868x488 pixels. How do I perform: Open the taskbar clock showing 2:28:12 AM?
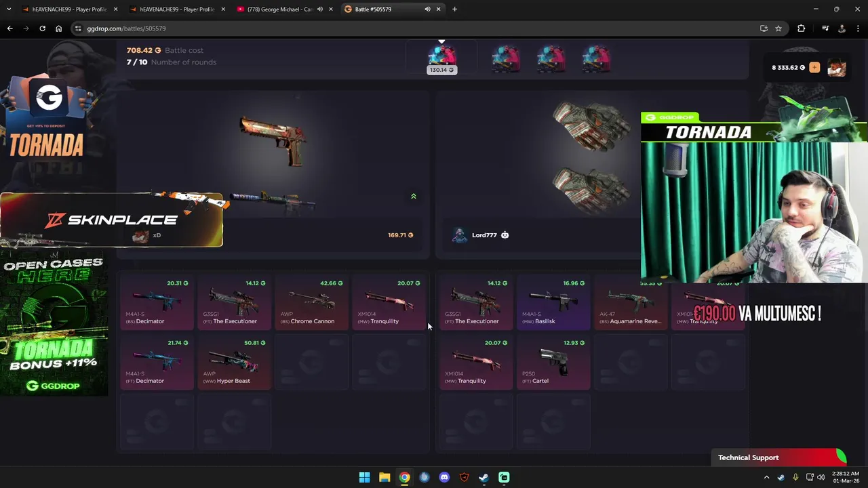(x=846, y=477)
